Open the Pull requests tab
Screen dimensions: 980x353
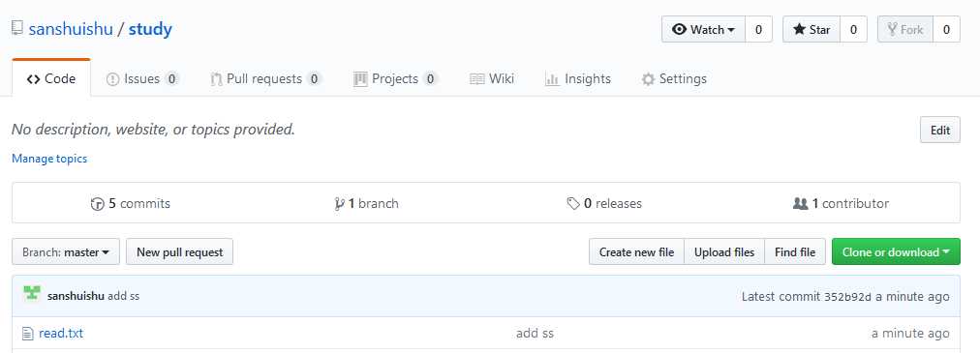pos(265,79)
